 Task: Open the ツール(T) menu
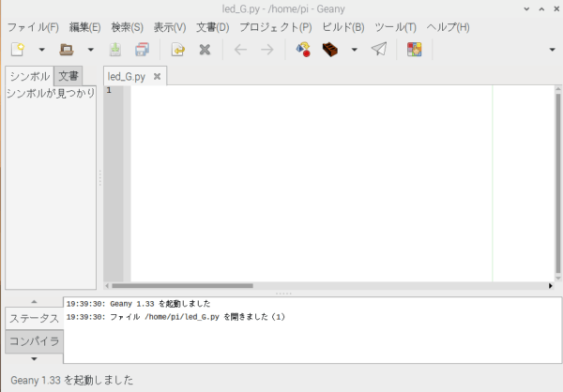[395, 27]
